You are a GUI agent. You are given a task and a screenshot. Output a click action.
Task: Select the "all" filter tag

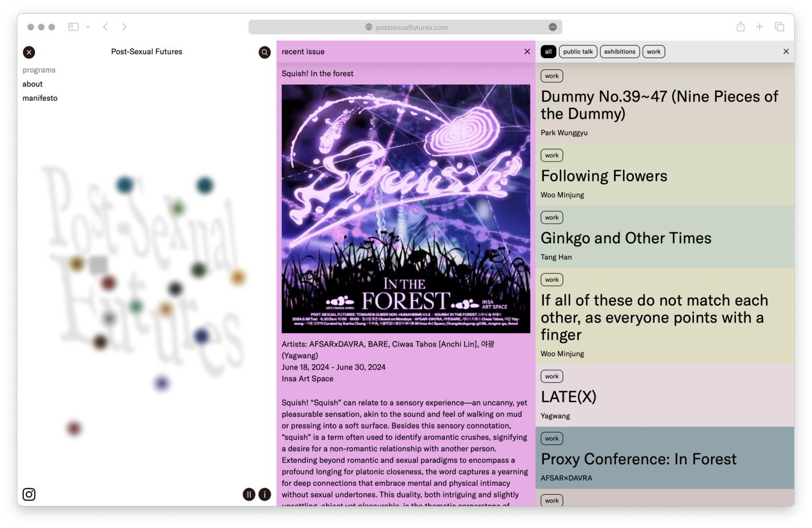(548, 52)
